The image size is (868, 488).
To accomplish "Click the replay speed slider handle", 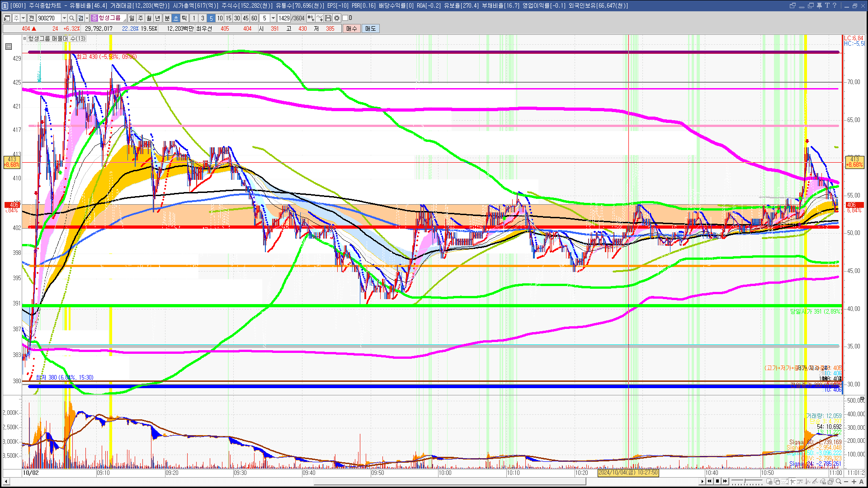I will click(745, 481).
